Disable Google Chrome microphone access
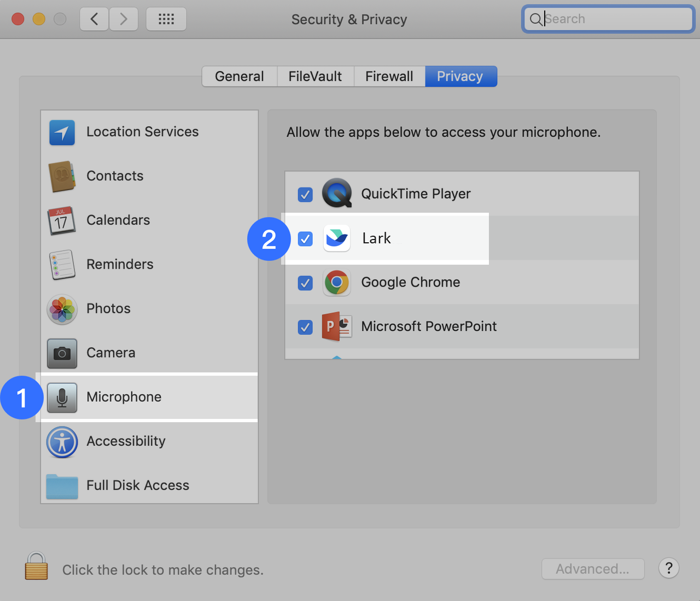Viewport: 700px width, 601px height. pyautogui.click(x=305, y=283)
